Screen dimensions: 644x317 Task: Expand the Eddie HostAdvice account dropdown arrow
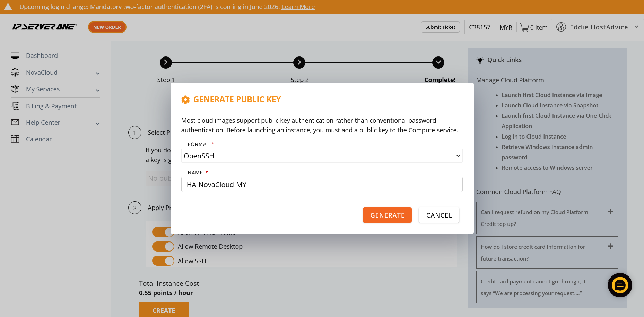[636, 27]
